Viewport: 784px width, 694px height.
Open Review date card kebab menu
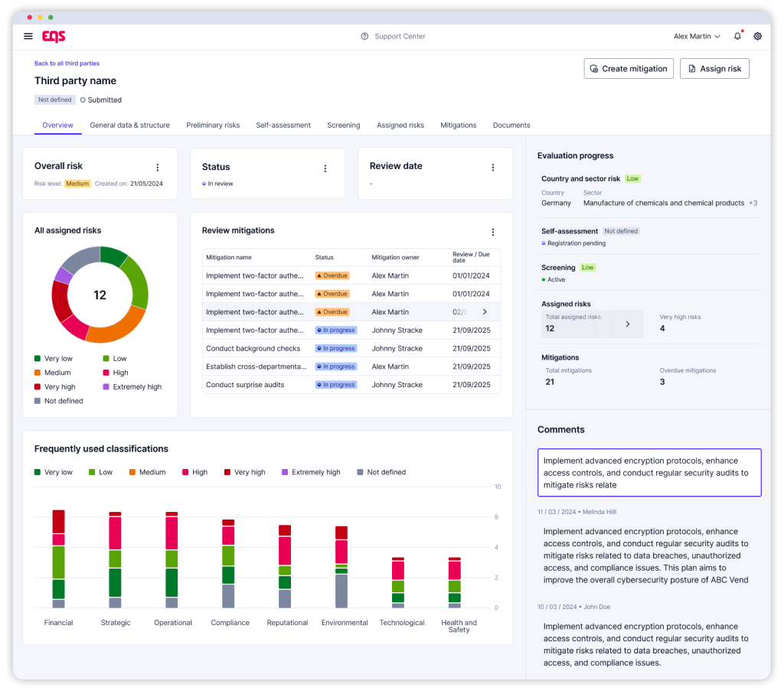coord(493,168)
